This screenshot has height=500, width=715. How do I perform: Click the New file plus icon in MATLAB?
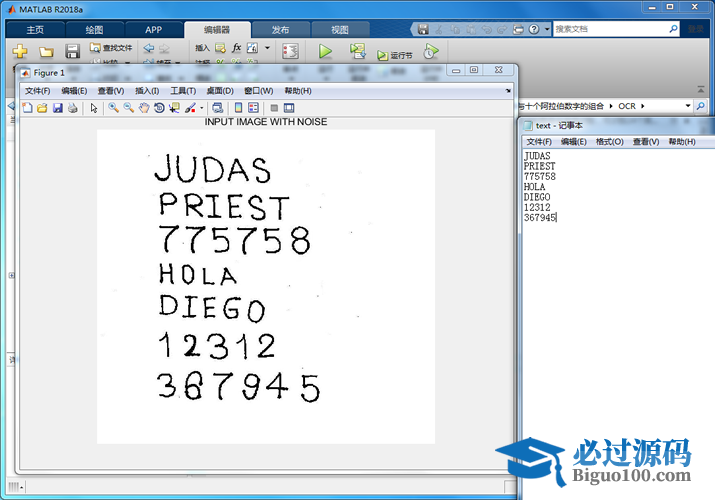(20, 51)
